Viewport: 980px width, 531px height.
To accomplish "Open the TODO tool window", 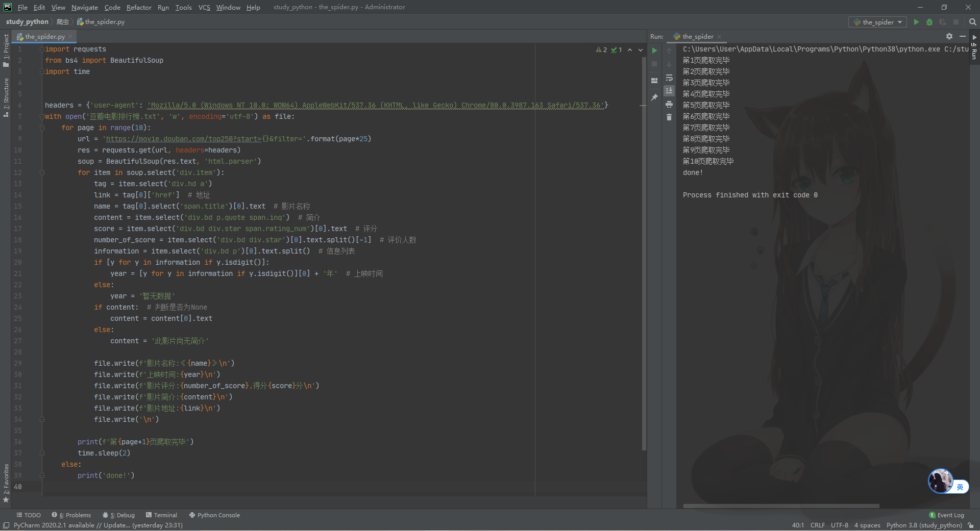I will [29, 515].
